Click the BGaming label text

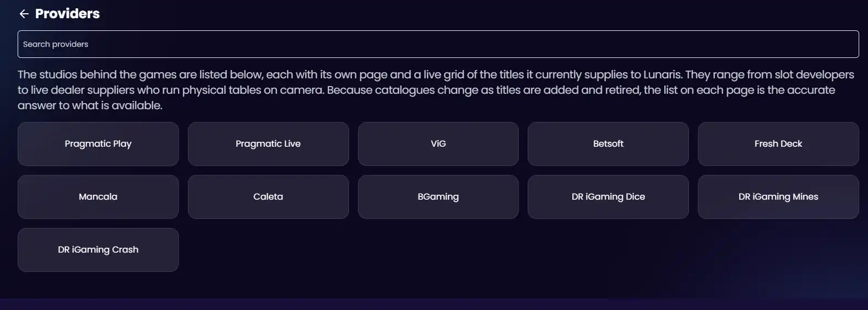tap(438, 197)
